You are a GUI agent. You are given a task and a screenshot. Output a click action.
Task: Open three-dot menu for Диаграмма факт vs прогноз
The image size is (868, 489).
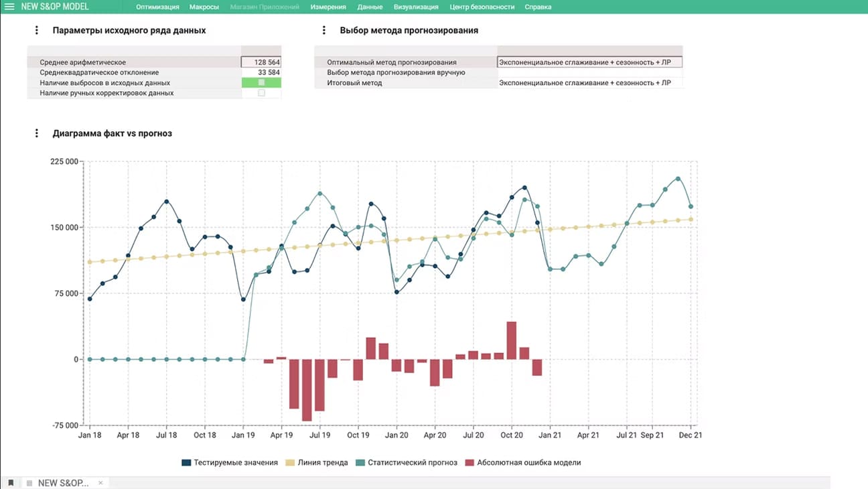pos(37,133)
